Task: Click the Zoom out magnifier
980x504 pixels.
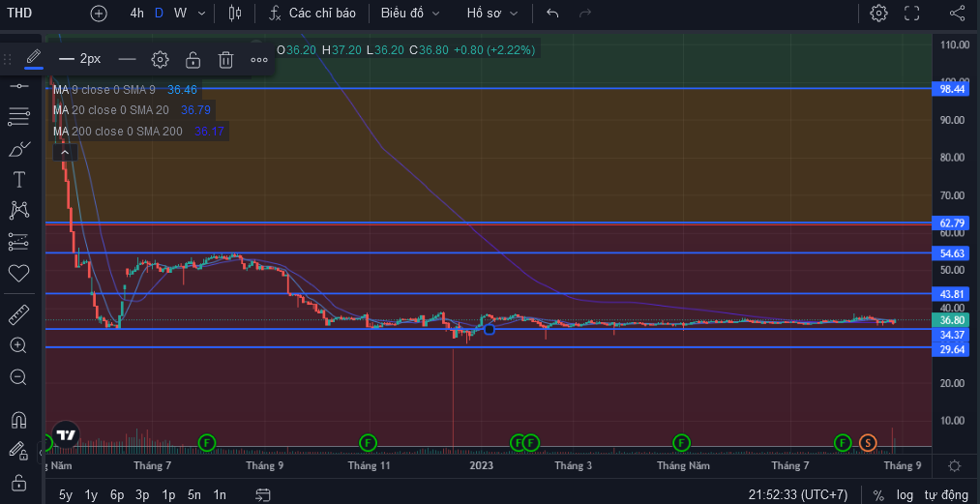Action: pos(18,377)
